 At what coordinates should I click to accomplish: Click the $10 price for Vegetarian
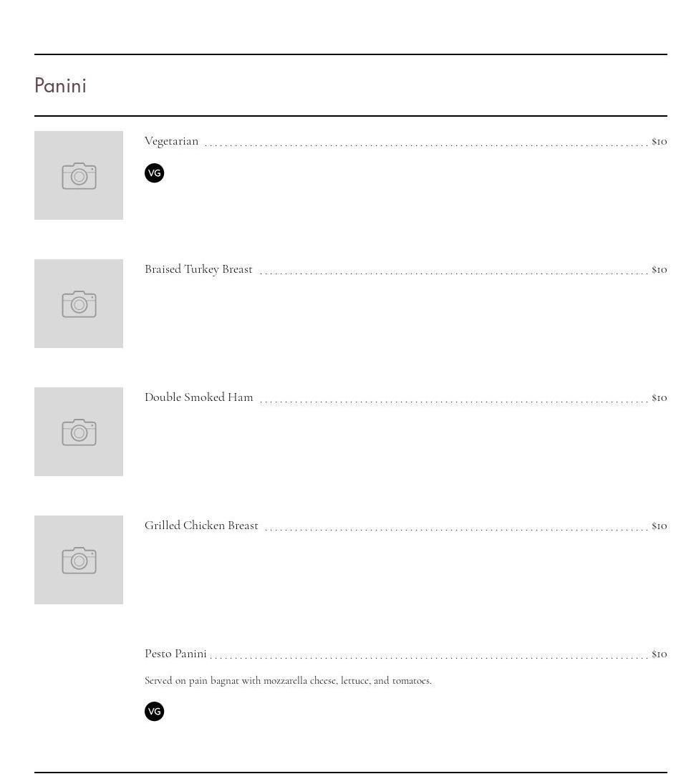pyautogui.click(x=659, y=141)
